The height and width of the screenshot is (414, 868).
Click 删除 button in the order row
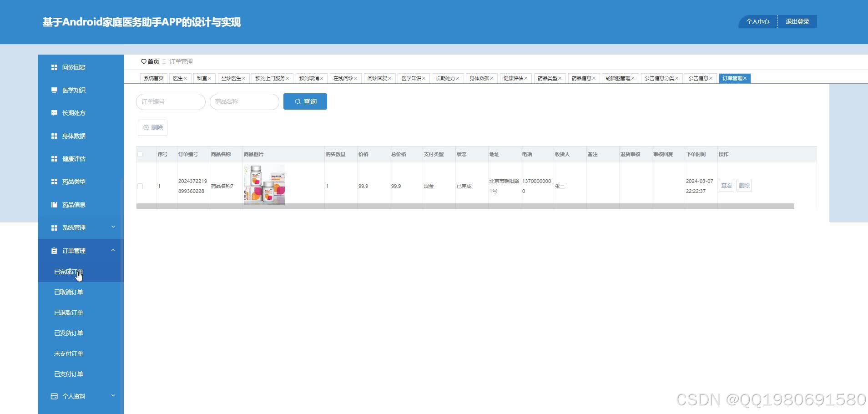744,186
